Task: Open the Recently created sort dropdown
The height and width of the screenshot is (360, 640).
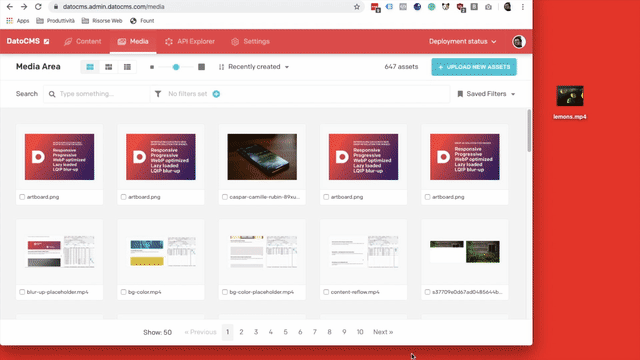Action: (x=254, y=67)
